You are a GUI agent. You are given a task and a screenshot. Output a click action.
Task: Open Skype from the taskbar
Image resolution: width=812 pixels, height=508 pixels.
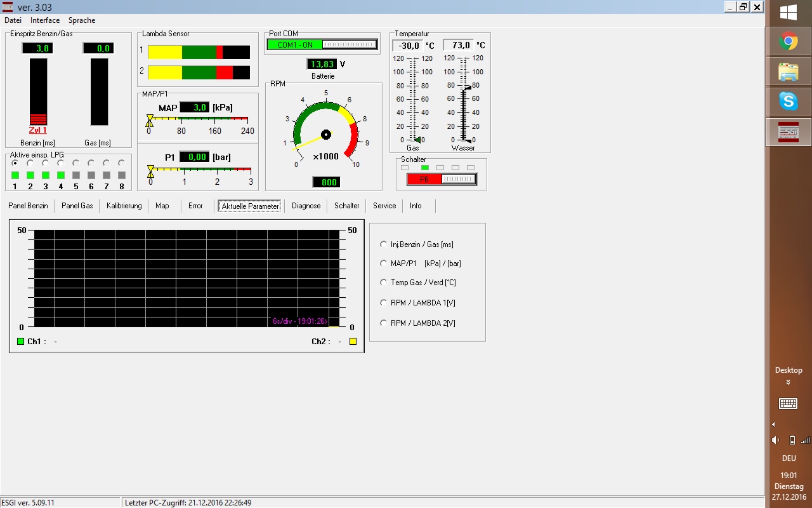pyautogui.click(x=789, y=101)
